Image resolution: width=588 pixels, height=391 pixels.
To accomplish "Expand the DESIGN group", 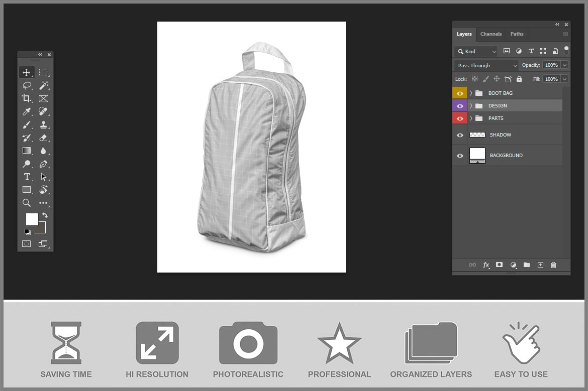I will 471,105.
